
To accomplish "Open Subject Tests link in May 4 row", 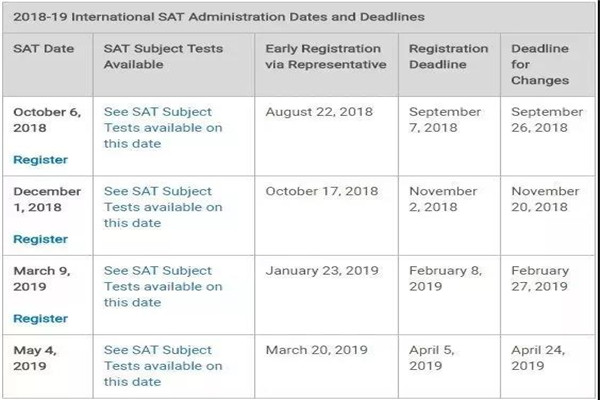I will 163,366.
